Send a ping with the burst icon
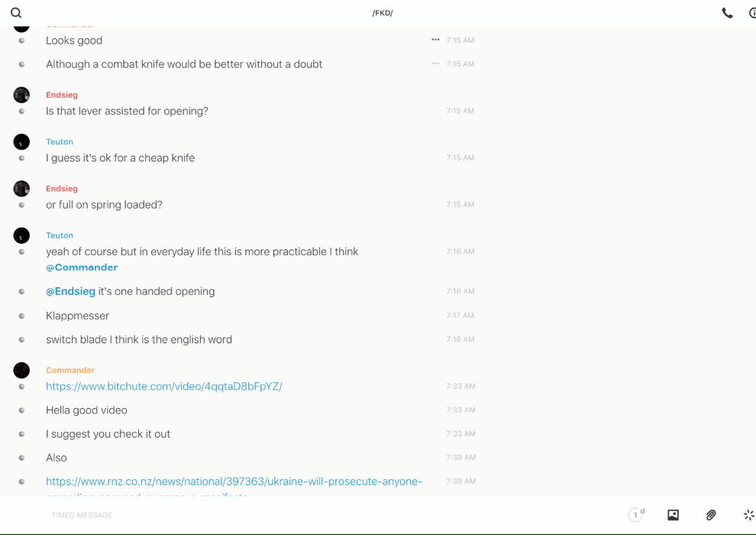The height and width of the screenshot is (535, 756). point(748,515)
